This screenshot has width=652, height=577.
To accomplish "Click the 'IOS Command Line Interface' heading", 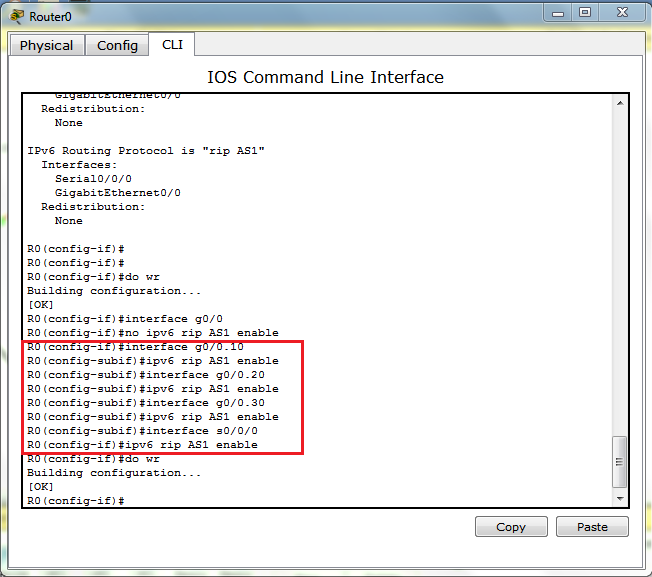I will coord(326,77).
